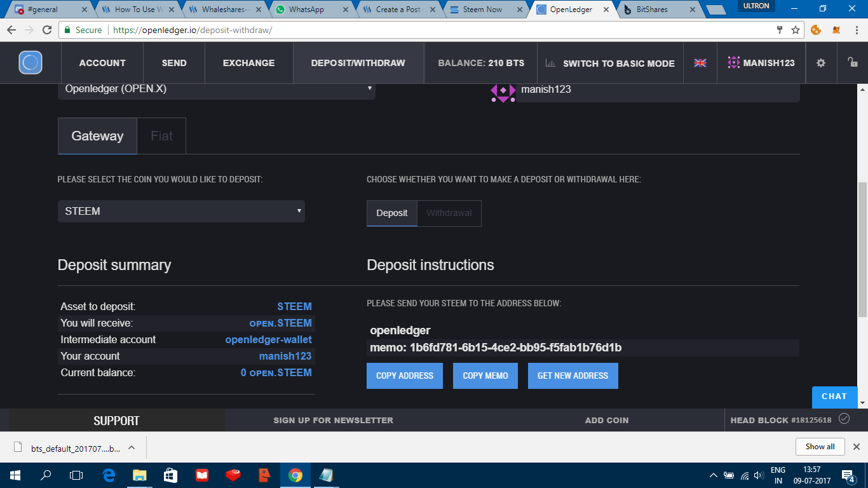This screenshot has width=868, height=488.
Task: Open the CHAT widget
Action: (x=834, y=397)
